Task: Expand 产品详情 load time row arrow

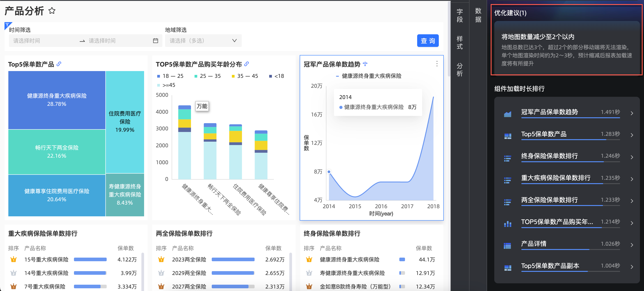Action: (x=632, y=245)
